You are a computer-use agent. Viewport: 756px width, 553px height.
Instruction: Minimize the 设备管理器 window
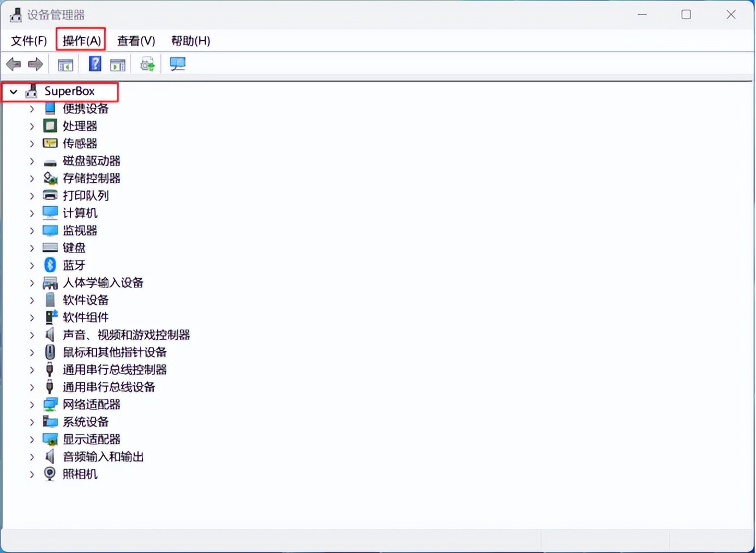pyautogui.click(x=642, y=15)
